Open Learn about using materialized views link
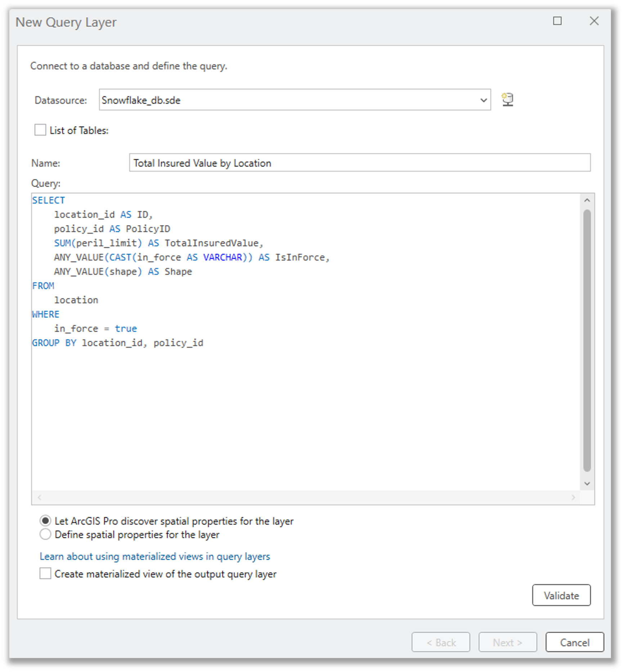The image size is (624, 672). coord(155,556)
